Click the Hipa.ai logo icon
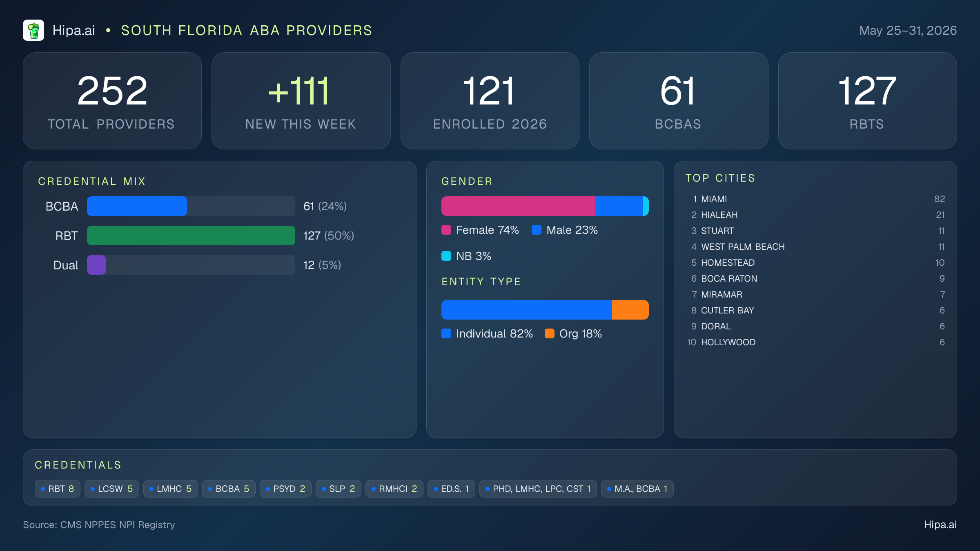This screenshot has width=980, height=551. click(33, 30)
